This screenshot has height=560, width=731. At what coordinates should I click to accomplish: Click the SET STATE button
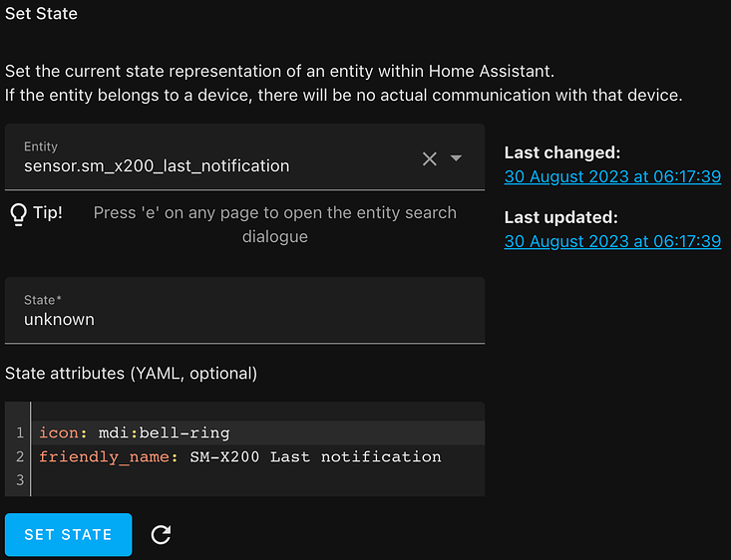69,534
